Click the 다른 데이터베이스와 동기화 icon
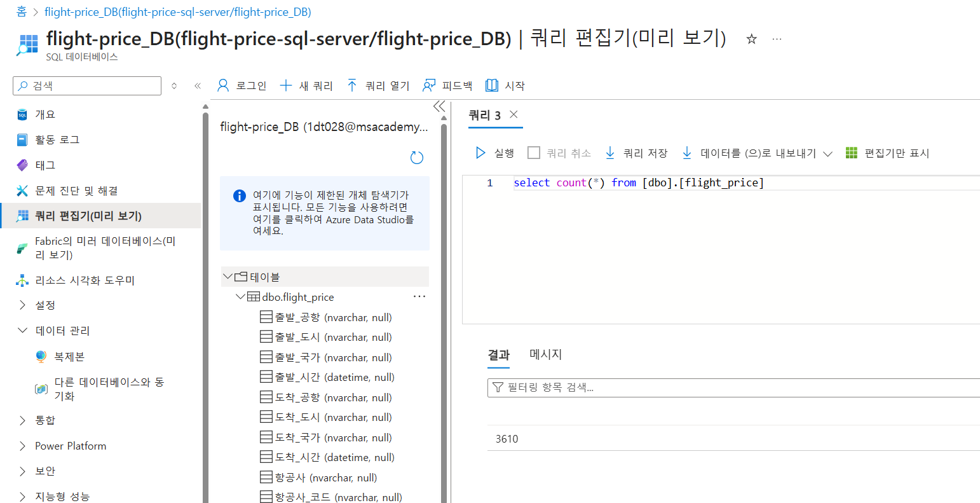 click(41, 389)
